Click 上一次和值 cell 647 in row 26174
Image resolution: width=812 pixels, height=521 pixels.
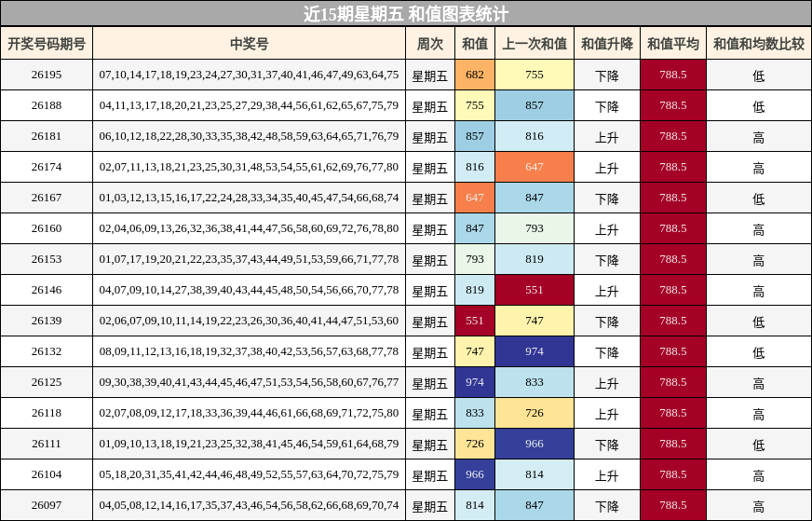535,167
